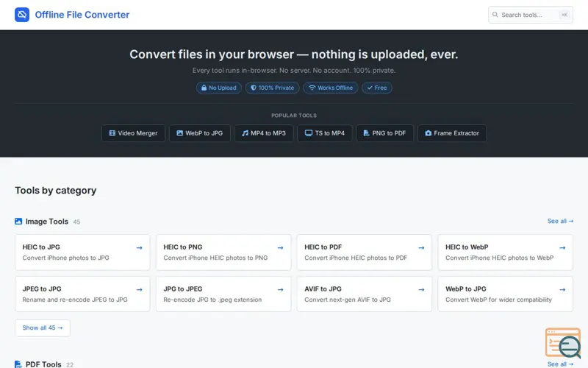Click the Works Offline badge
This screenshot has height=368, width=588.
pos(330,88)
